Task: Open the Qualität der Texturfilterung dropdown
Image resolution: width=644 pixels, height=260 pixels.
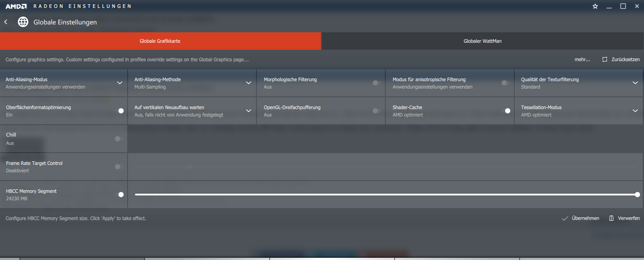Action: tap(635, 83)
